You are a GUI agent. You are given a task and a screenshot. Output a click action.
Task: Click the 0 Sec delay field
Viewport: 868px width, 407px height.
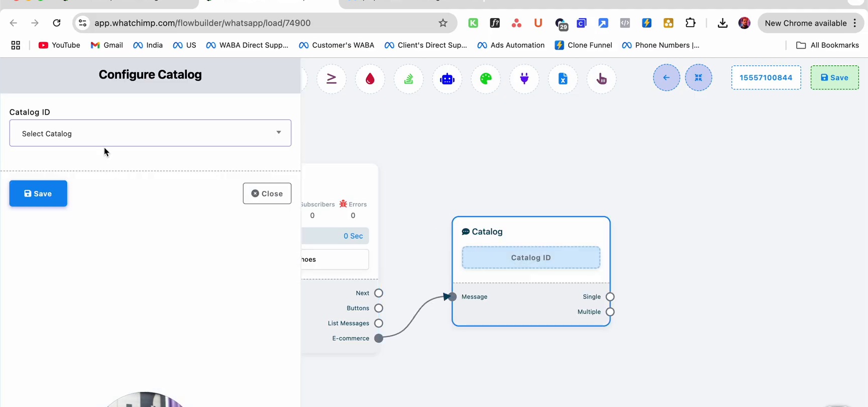click(335, 236)
